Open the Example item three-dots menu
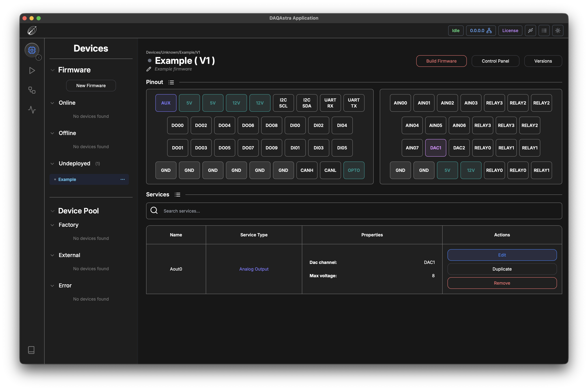The image size is (588, 390). pos(123,179)
